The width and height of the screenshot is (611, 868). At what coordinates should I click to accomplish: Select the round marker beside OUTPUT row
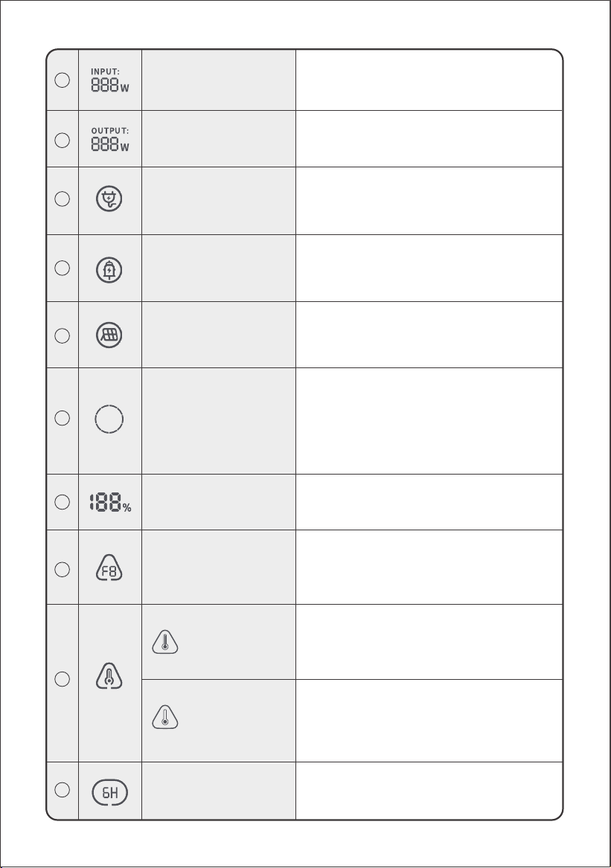(62, 140)
